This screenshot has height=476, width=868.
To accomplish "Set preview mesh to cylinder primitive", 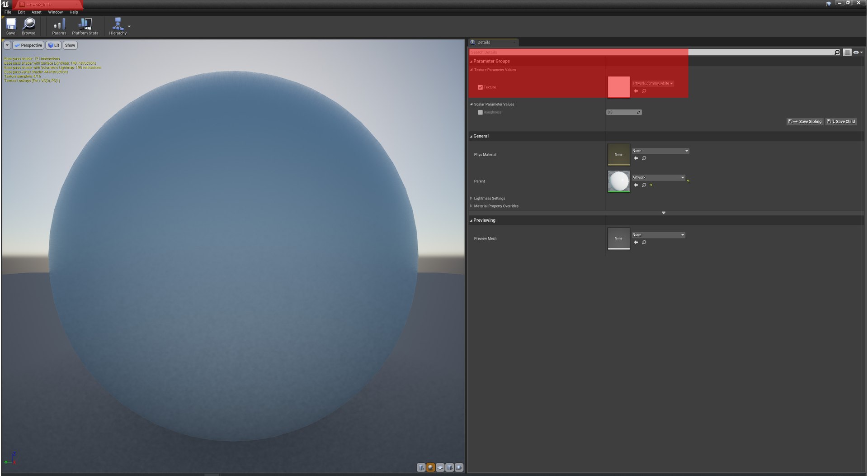I will click(x=421, y=467).
